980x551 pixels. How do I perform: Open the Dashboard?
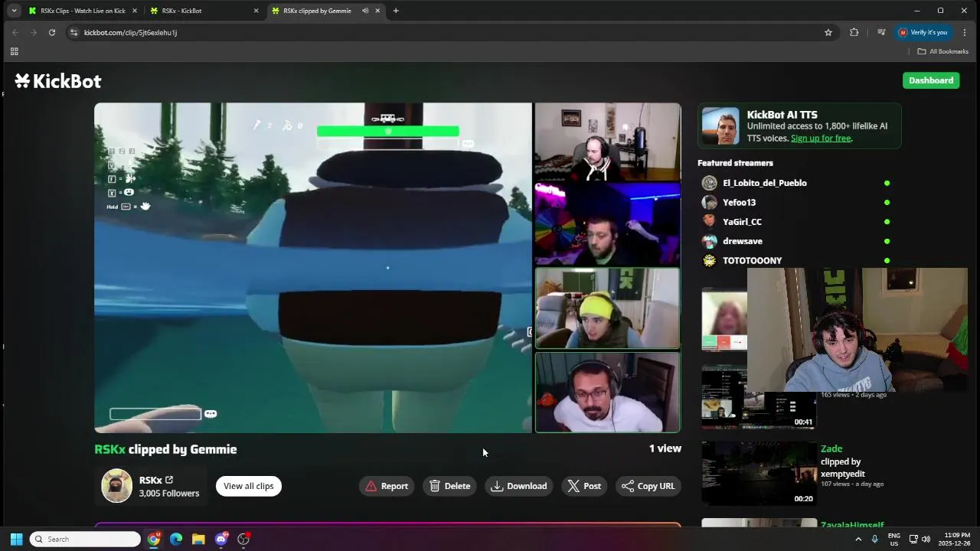coord(931,80)
